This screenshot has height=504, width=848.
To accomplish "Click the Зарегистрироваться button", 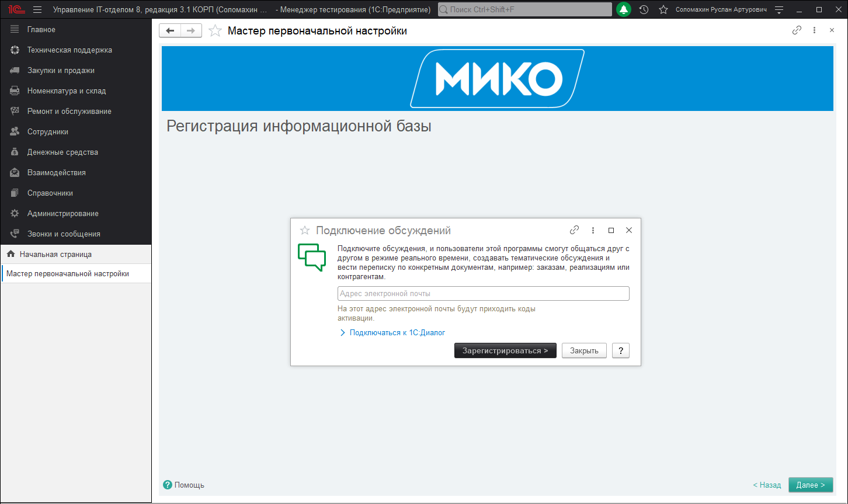I will pyautogui.click(x=505, y=350).
